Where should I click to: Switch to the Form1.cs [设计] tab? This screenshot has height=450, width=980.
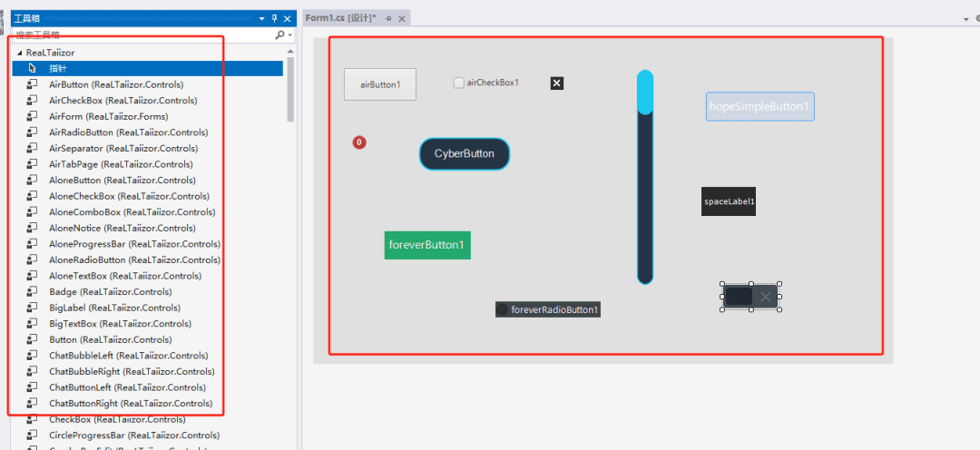click(x=340, y=18)
